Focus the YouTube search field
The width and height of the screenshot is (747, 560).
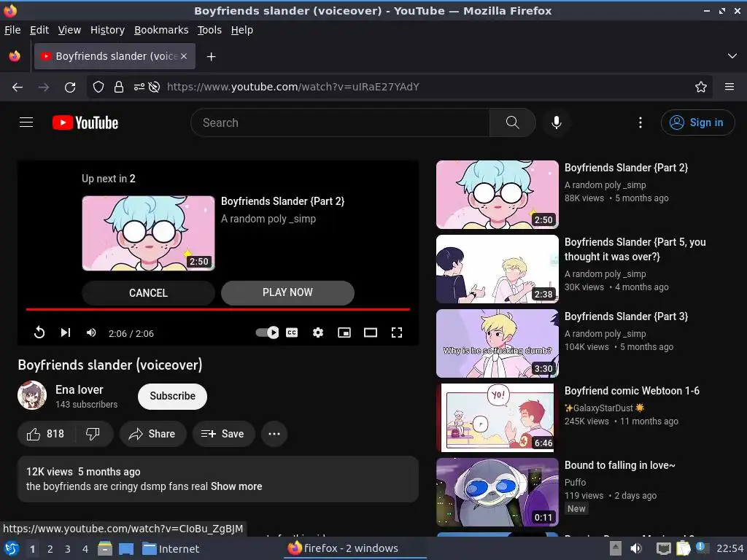point(340,122)
